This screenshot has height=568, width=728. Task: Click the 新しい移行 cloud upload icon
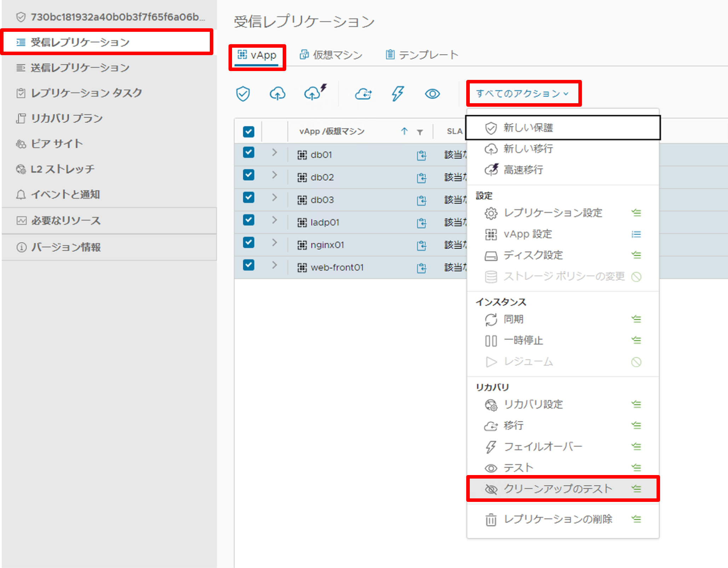pos(278,94)
